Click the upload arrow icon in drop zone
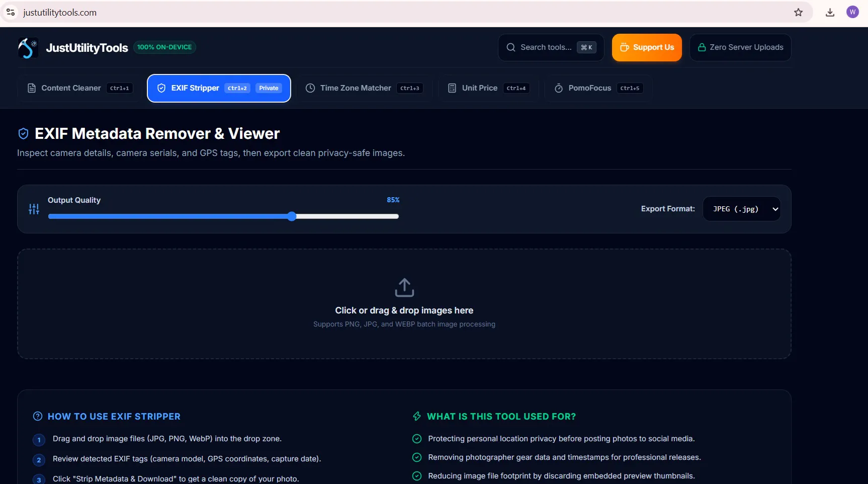This screenshot has width=868, height=484. (x=404, y=287)
